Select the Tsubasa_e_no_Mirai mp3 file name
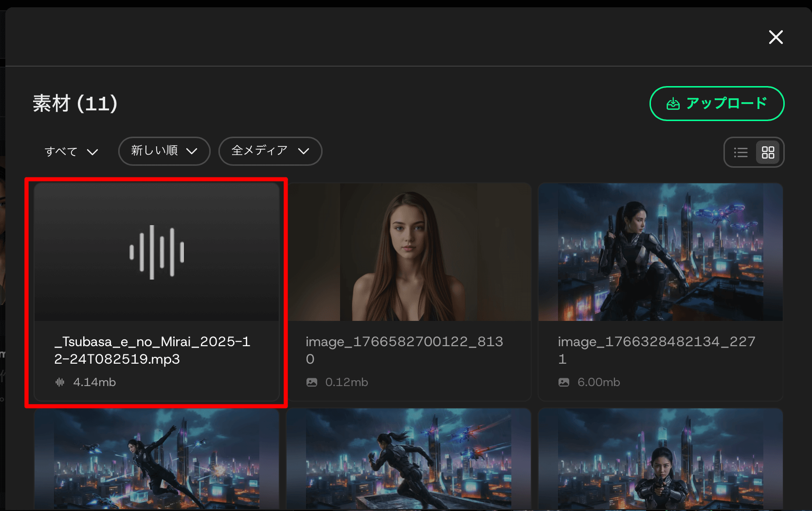The width and height of the screenshot is (812, 511). (152, 350)
